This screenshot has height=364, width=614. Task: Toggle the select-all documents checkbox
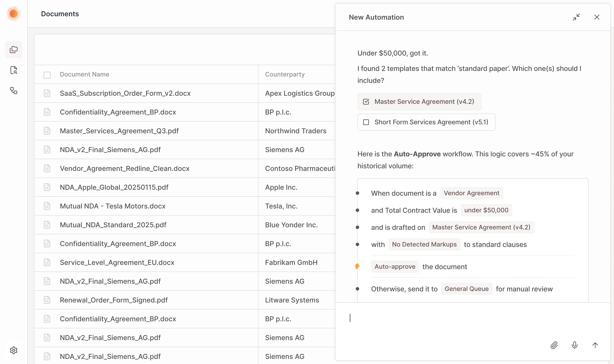click(47, 75)
